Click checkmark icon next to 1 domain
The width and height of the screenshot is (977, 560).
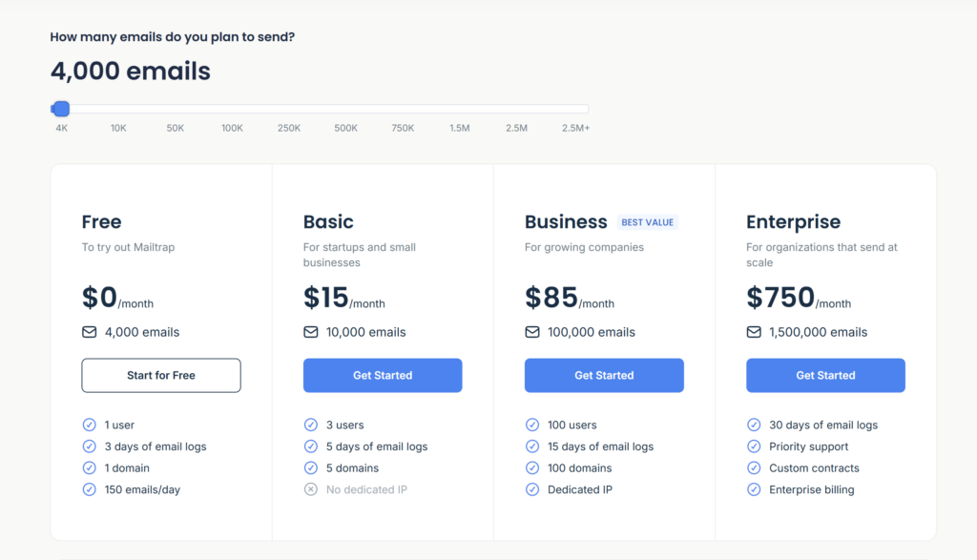pos(89,467)
